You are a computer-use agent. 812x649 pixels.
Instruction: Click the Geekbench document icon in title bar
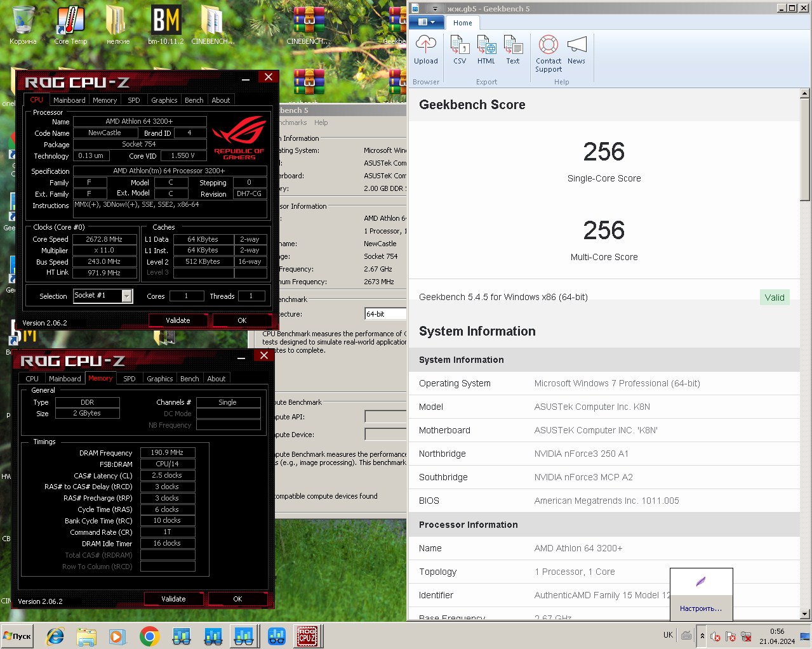(415, 8)
